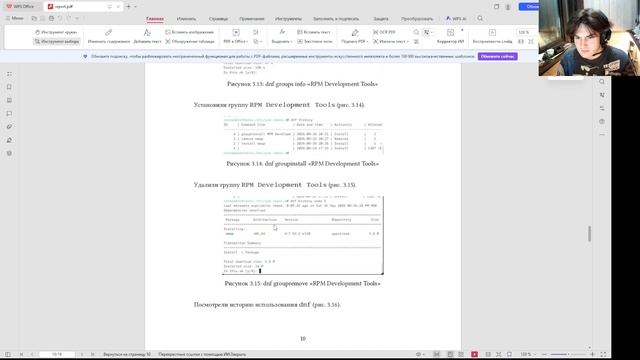Click the search icon in the tab bar

[480, 18]
